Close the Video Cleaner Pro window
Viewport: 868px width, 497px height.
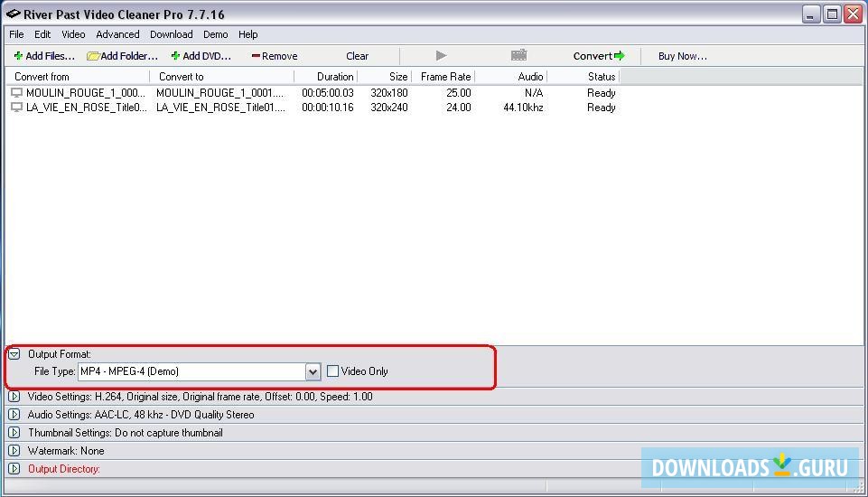(853, 14)
